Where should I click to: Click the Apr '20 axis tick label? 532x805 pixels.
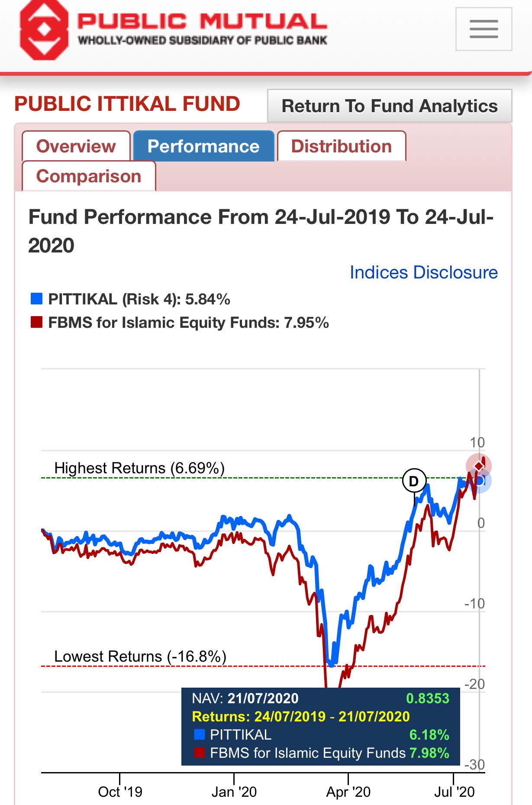pyautogui.click(x=348, y=792)
